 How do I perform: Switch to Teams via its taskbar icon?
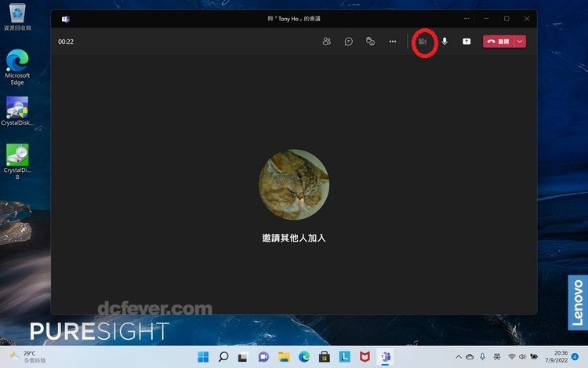point(385,357)
